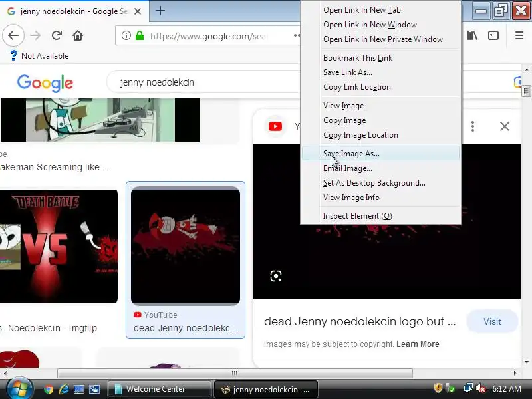Open the Death Battle VS thumbnail
The image size is (532, 399).
(x=59, y=246)
